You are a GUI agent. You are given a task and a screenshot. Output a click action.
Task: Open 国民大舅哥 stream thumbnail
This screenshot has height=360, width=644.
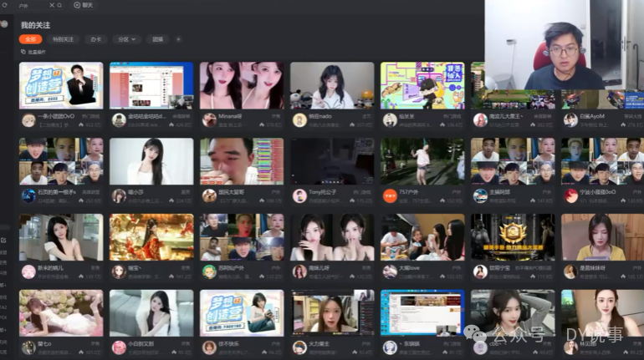242,161
